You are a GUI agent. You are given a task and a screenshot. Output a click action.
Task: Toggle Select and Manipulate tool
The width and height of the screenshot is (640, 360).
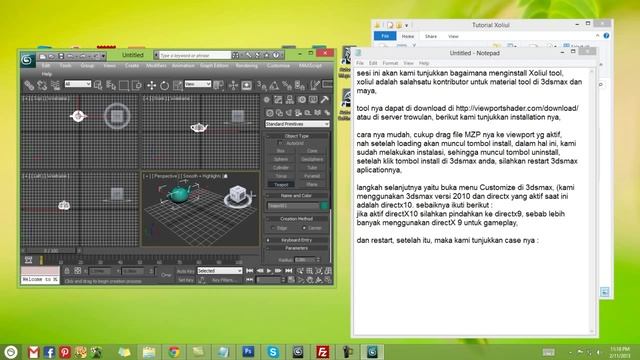click(233, 85)
